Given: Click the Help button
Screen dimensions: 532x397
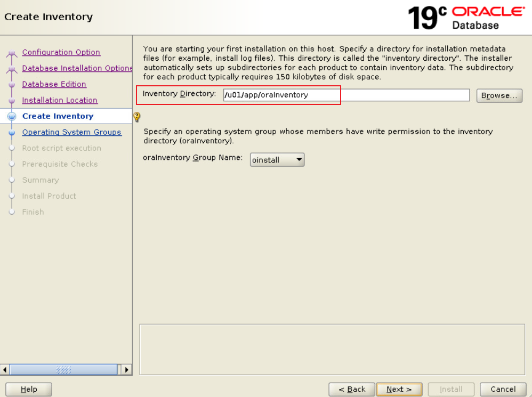Looking at the screenshot, I should click(29, 389).
